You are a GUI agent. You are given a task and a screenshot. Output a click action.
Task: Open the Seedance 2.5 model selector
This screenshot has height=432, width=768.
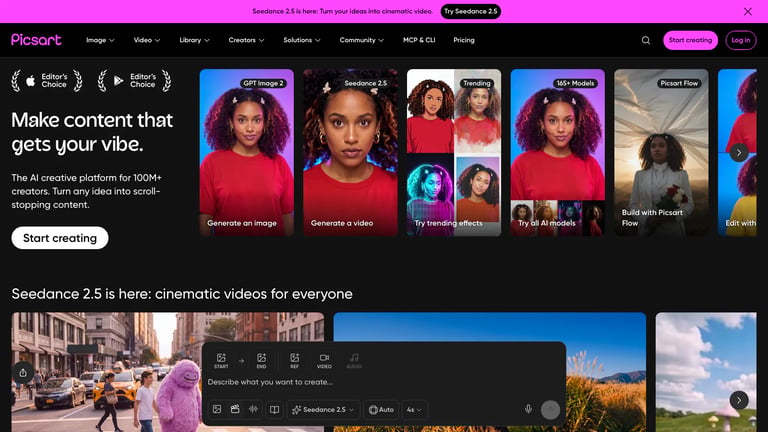point(323,409)
